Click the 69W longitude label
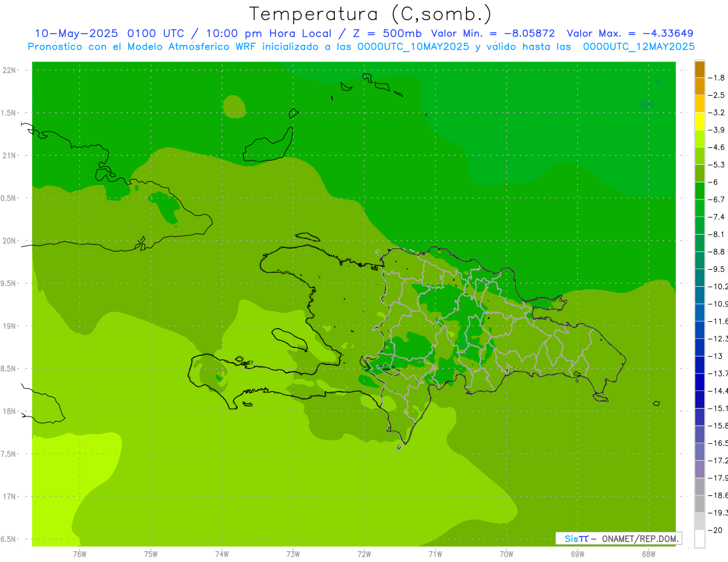Image resolution: width=728 pixels, height=562 pixels. (578, 554)
